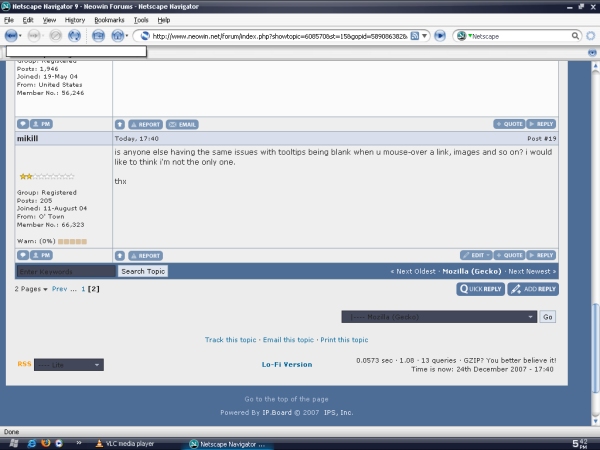Screen dimensions: 600x450
Task: Jump to top from mikill's post arrow
Action: point(120,255)
